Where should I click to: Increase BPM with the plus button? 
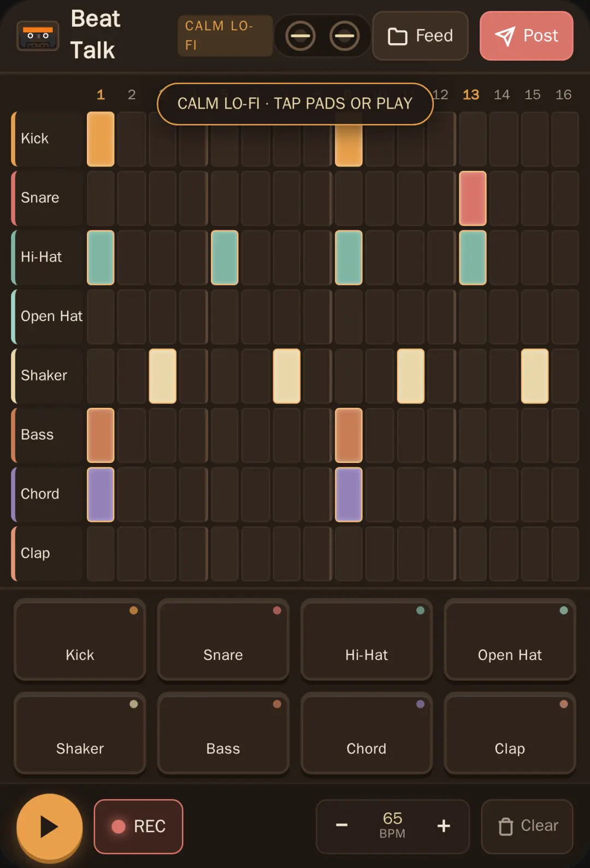tap(444, 825)
